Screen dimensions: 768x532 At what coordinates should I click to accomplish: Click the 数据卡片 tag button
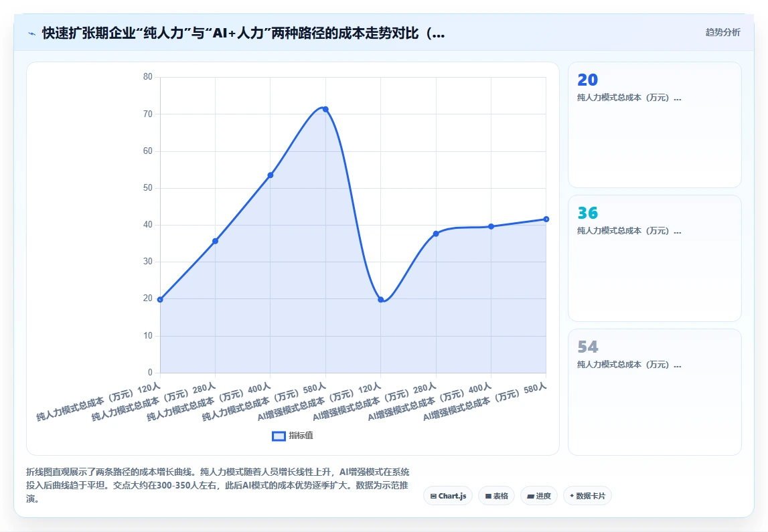[587, 496]
